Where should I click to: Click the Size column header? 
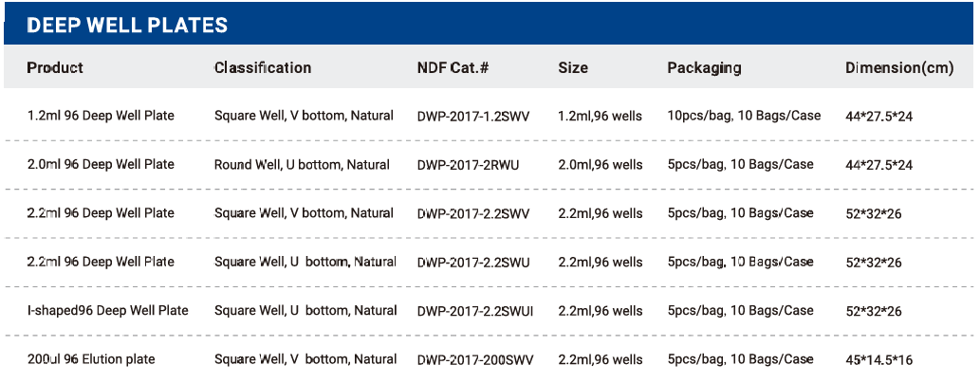pos(573,67)
